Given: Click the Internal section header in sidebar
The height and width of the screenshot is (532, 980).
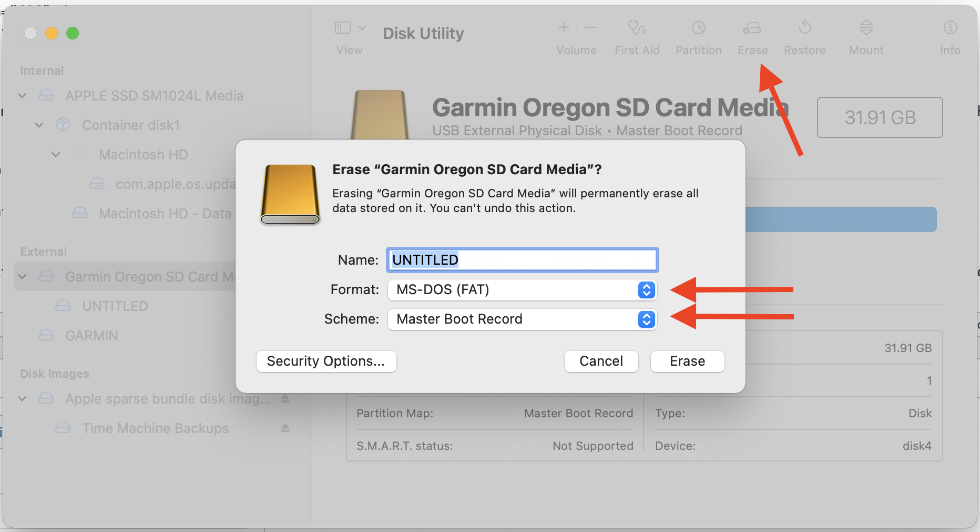Looking at the screenshot, I should point(42,71).
